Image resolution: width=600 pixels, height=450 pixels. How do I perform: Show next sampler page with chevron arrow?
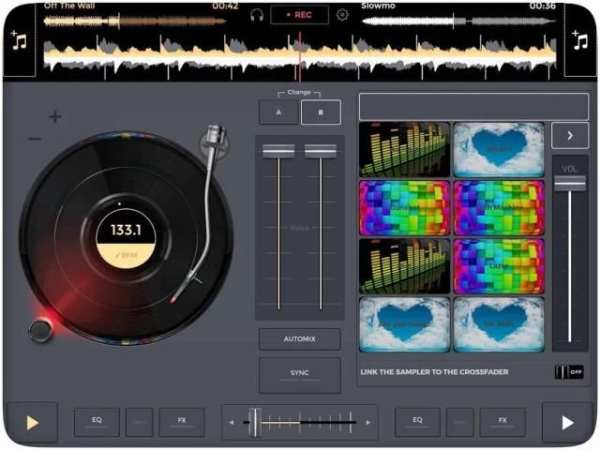tap(570, 135)
